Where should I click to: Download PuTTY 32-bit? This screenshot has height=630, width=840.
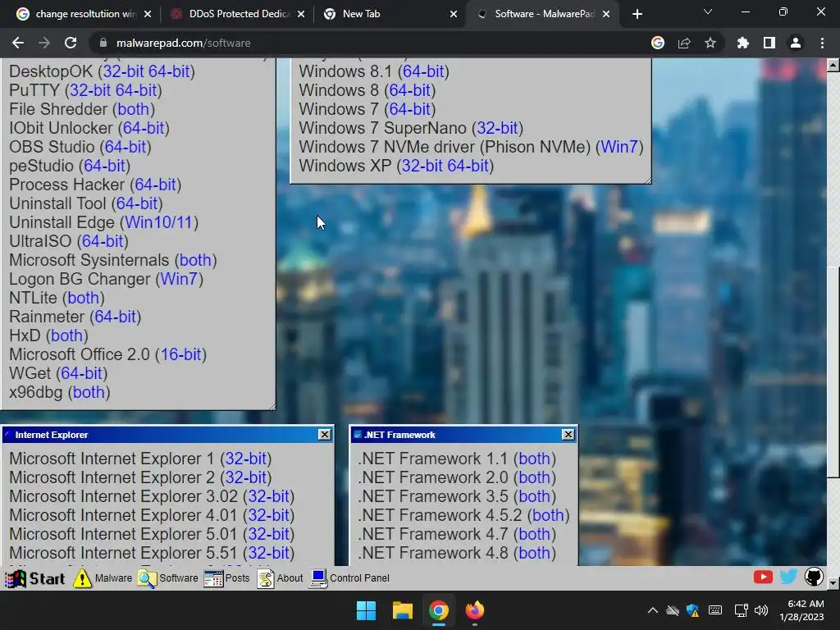coord(90,90)
